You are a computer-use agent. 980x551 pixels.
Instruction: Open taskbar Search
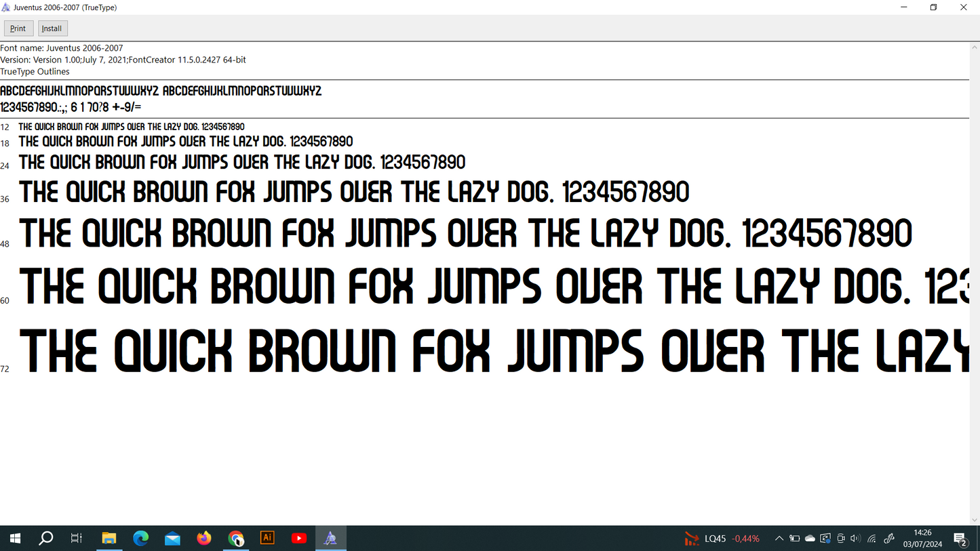click(46, 538)
